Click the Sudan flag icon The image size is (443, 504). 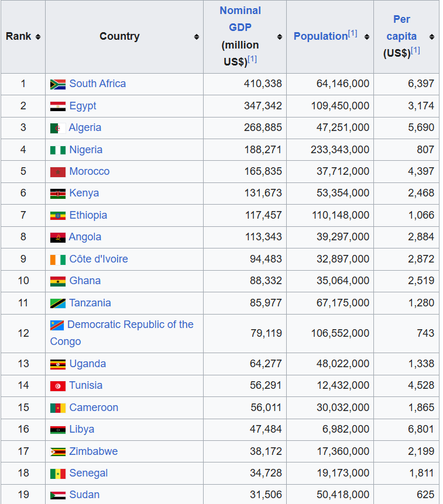pos(58,495)
